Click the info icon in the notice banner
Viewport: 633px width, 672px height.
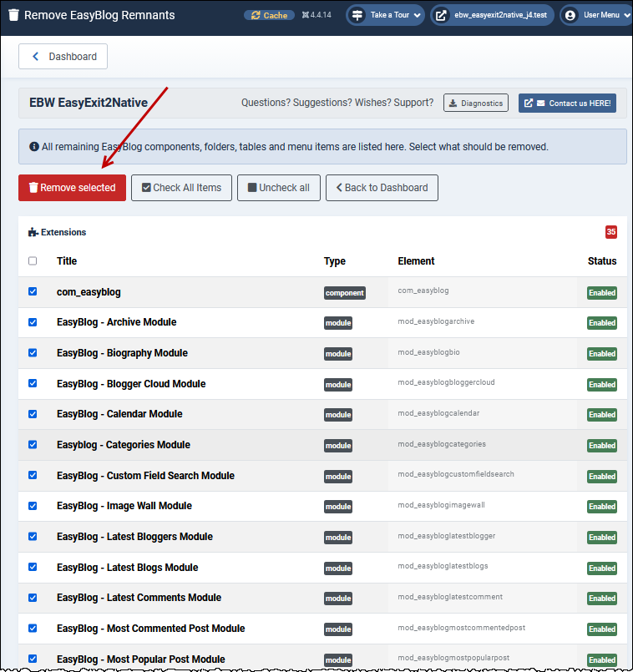pyautogui.click(x=34, y=147)
